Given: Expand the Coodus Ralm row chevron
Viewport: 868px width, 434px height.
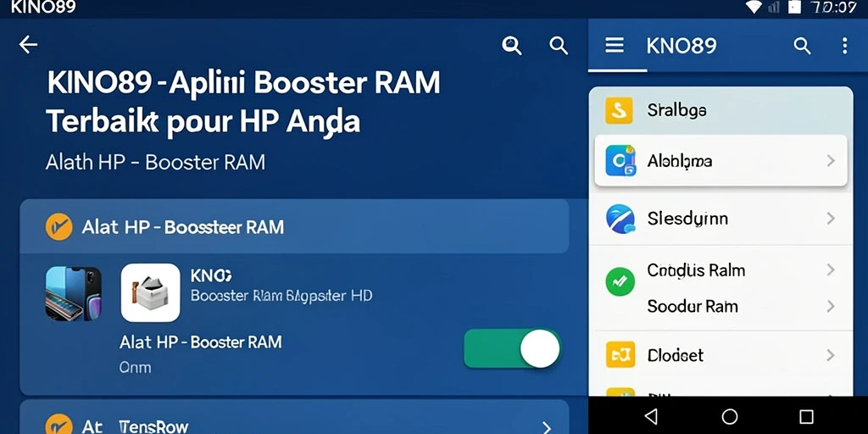Looking at the screenshot, I should click(831, 270).
